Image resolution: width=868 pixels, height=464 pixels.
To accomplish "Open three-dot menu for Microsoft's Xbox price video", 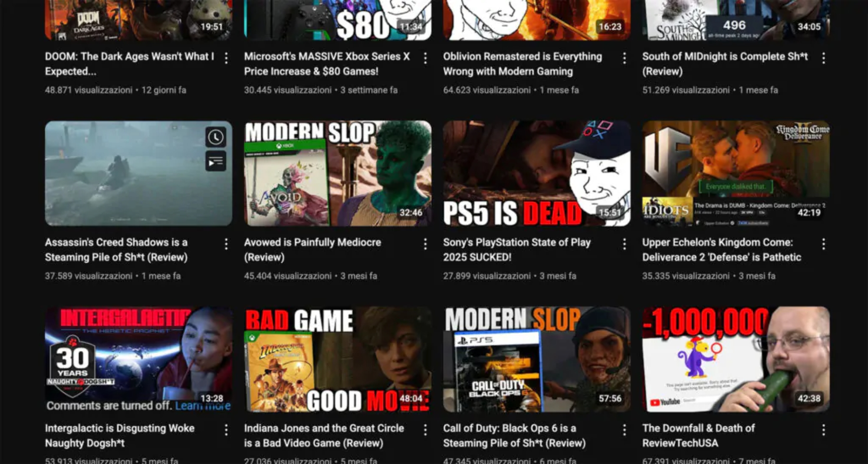I will [x=425, y=58].
